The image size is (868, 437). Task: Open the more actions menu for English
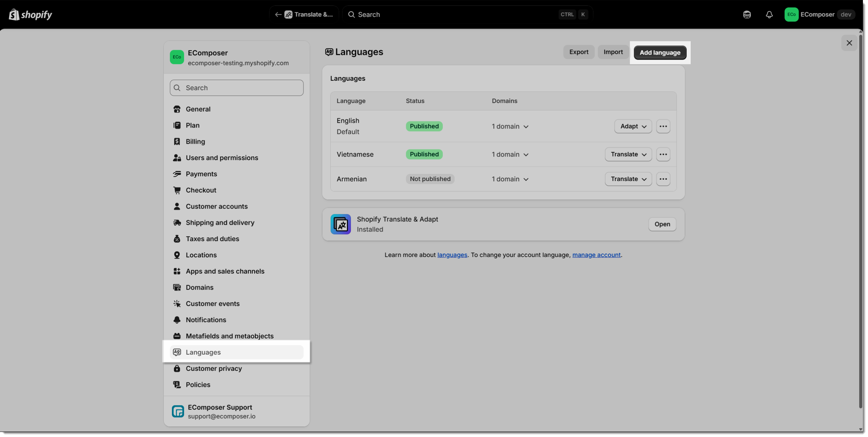[663, 126]
